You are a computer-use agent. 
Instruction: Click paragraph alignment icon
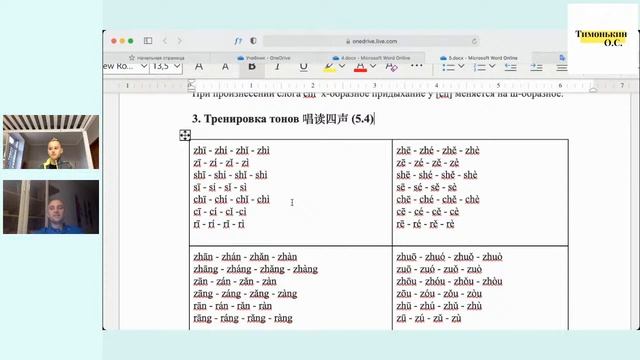tap(562, 67)
